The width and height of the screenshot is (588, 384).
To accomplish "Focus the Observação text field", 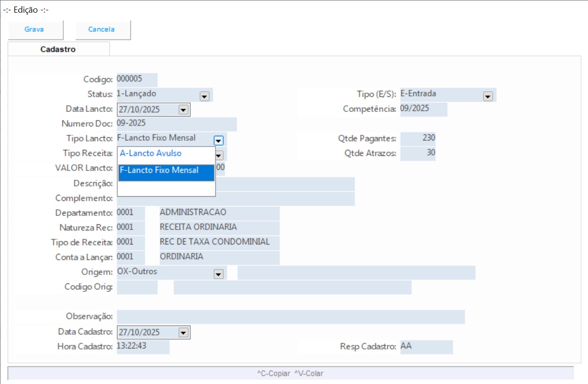I will pyautogui.click(x=290, y=317).
